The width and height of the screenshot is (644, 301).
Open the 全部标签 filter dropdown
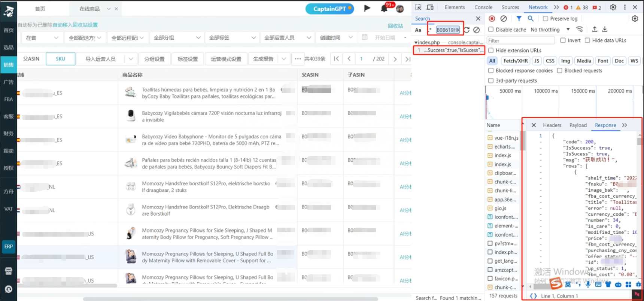(x=232, y=37)
